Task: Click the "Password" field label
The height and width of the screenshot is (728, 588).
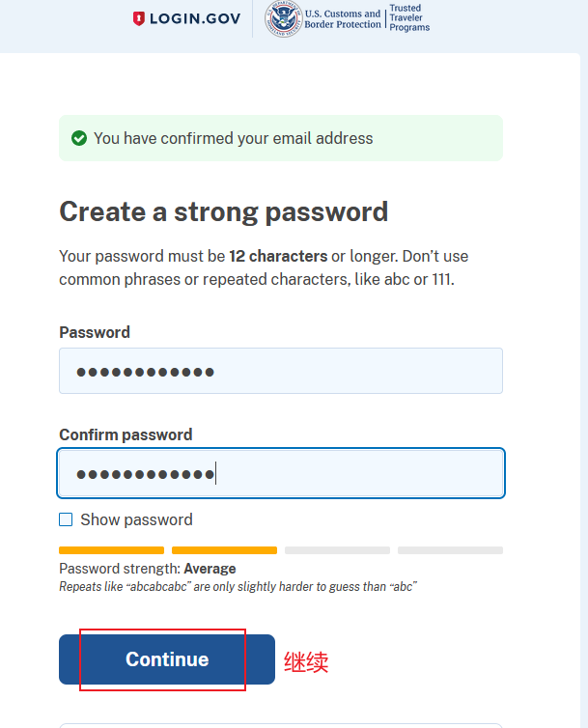Action: (95, 332)
